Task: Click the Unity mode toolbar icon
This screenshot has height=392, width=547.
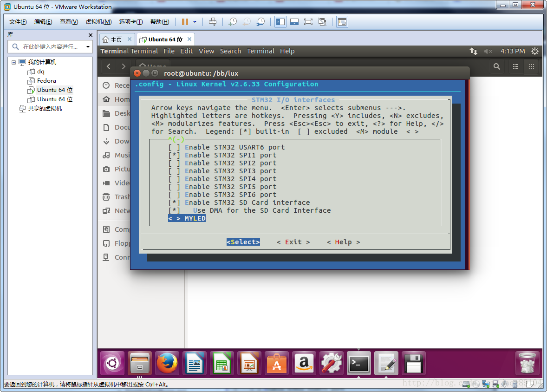Action: [x=322, y=22]
